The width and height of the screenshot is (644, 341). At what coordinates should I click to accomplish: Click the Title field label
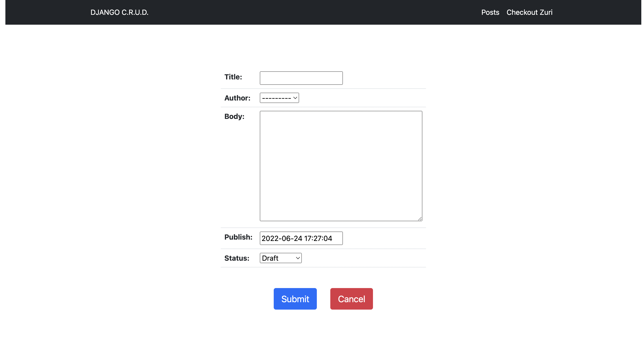coord(233,77)
